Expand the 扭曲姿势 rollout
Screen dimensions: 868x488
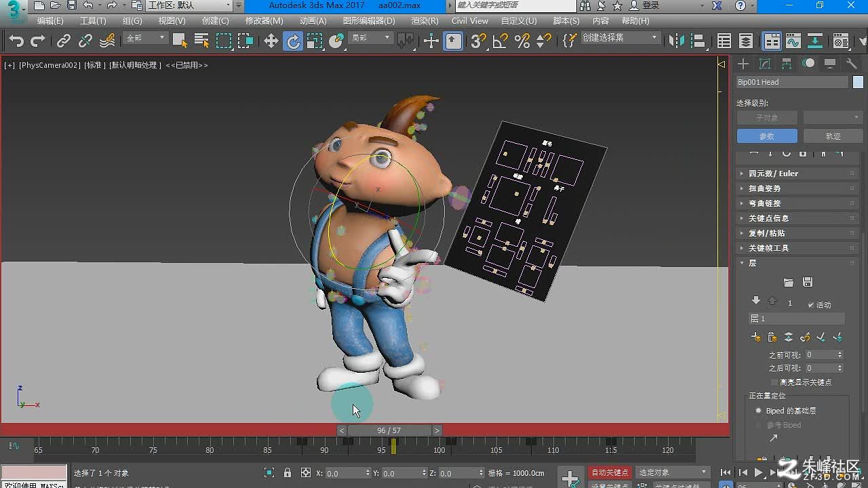click(797, 188)
